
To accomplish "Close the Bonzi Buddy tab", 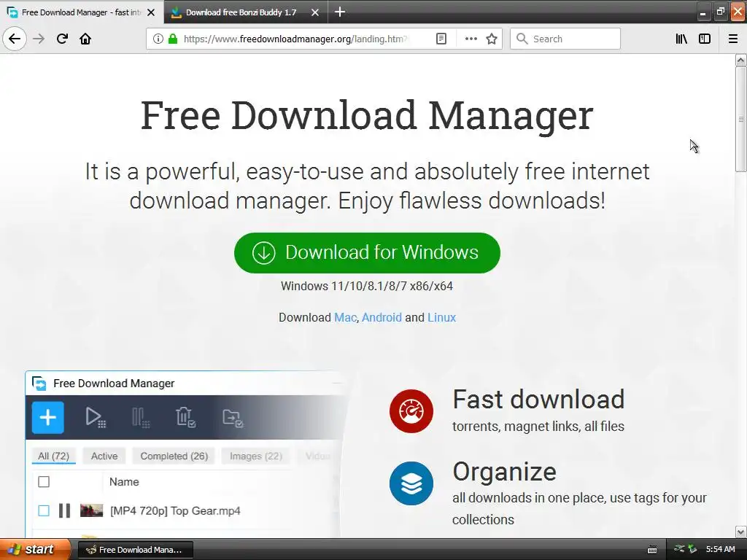I will tap(315, 12).
